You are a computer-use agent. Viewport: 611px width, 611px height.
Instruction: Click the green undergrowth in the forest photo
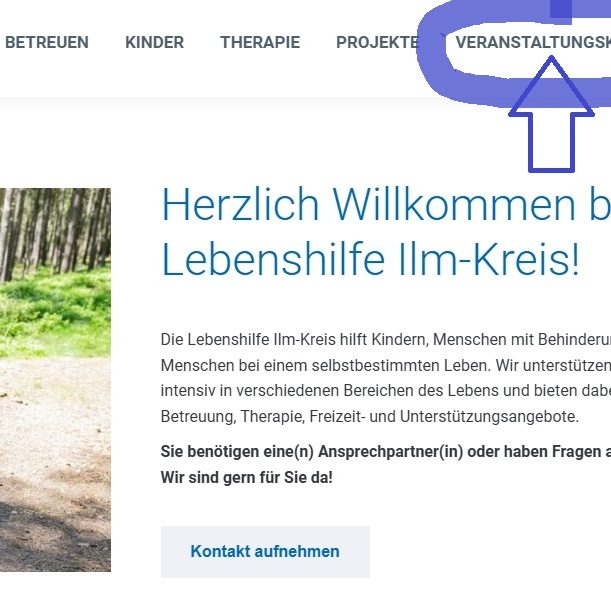(x=55, y=312)
